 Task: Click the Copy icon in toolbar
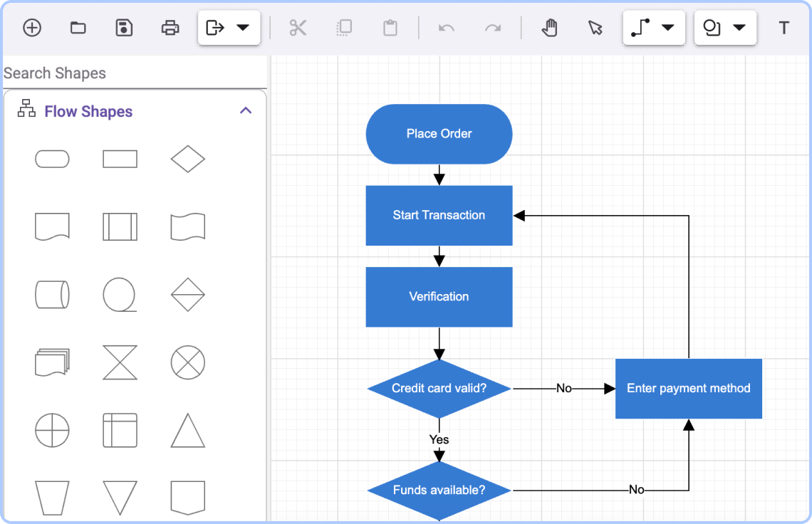(344, 27)
